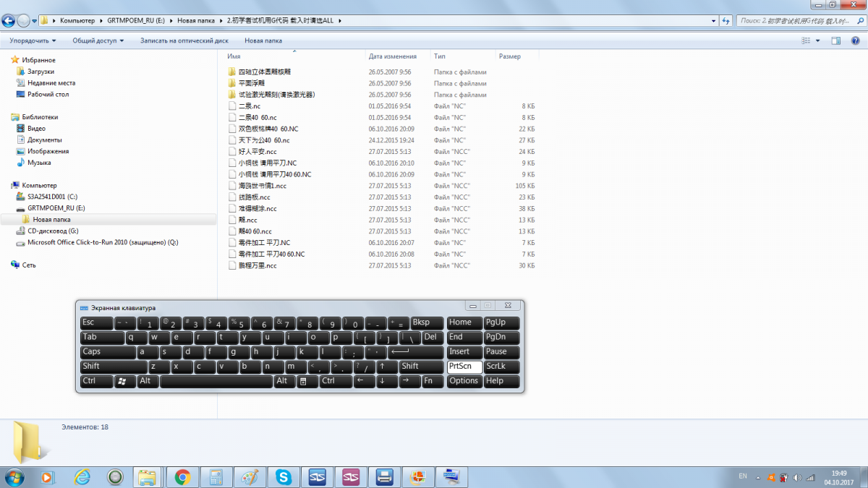Sort by the Имя column header
Image resolution: width=868 pixels, height=488 pixels.
click(x=295, y=56)
